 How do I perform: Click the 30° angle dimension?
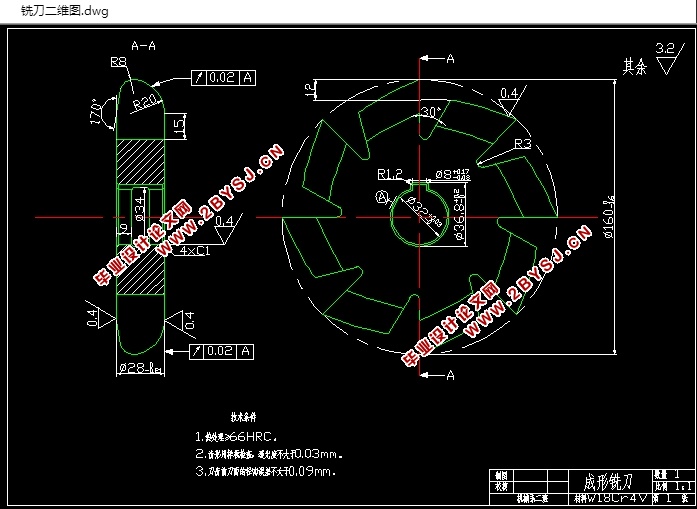point(431,112)
